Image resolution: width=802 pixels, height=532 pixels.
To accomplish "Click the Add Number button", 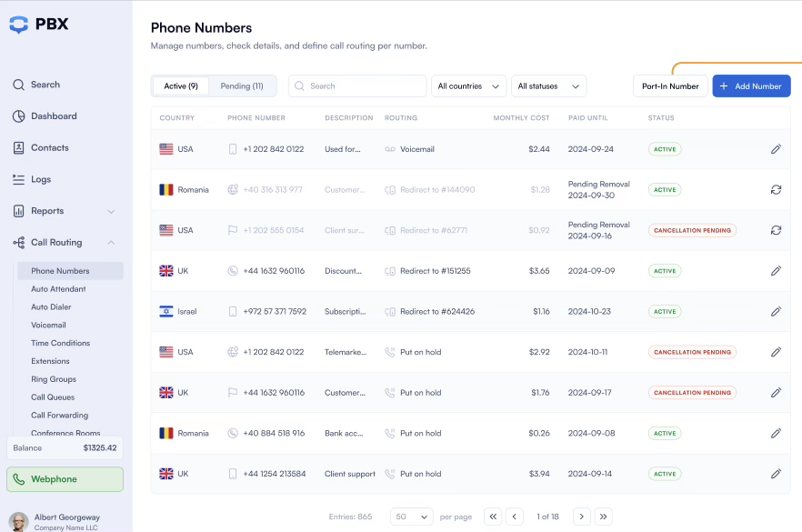I will pyautogui.click(x=751, y=85).
